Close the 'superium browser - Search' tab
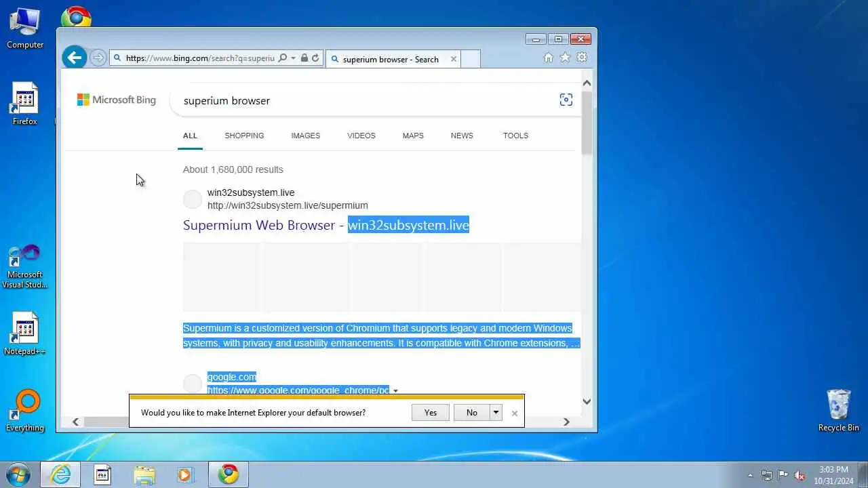The image size is (868, 488). tap(454, 59)
